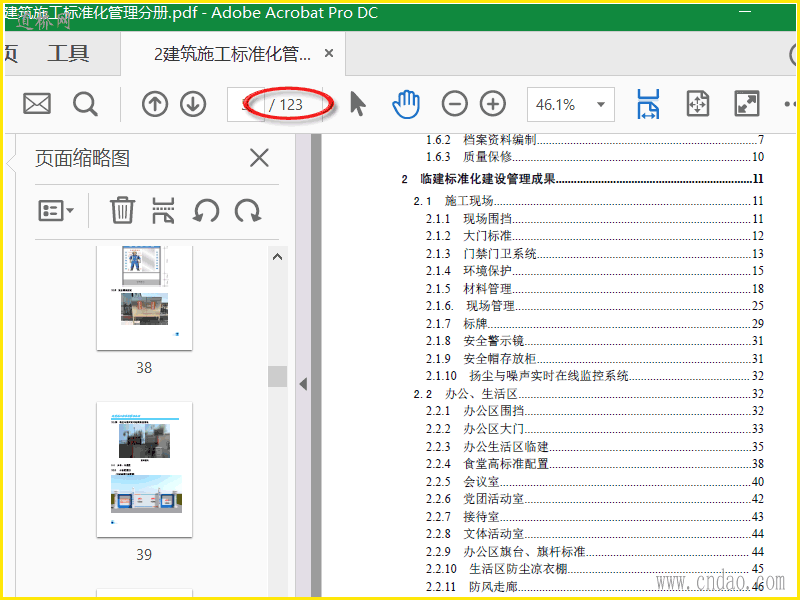
Task: Click TOC entry 1.6.2 档案资料编制
Action: 595,139
